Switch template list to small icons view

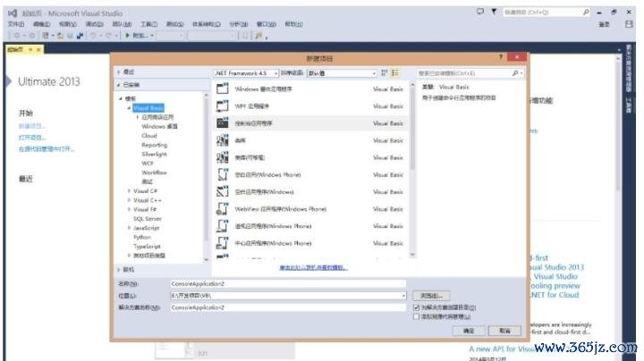point(385,72)
